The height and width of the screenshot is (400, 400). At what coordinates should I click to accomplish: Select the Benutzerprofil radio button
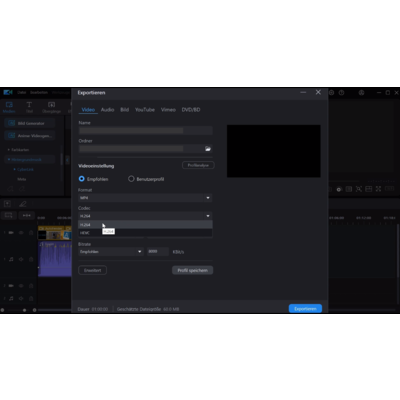tap(131, 179)
